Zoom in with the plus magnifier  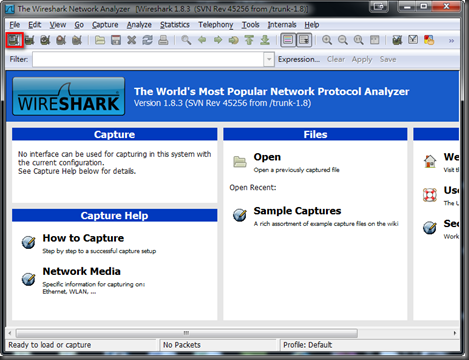click(x=327, y=40)
